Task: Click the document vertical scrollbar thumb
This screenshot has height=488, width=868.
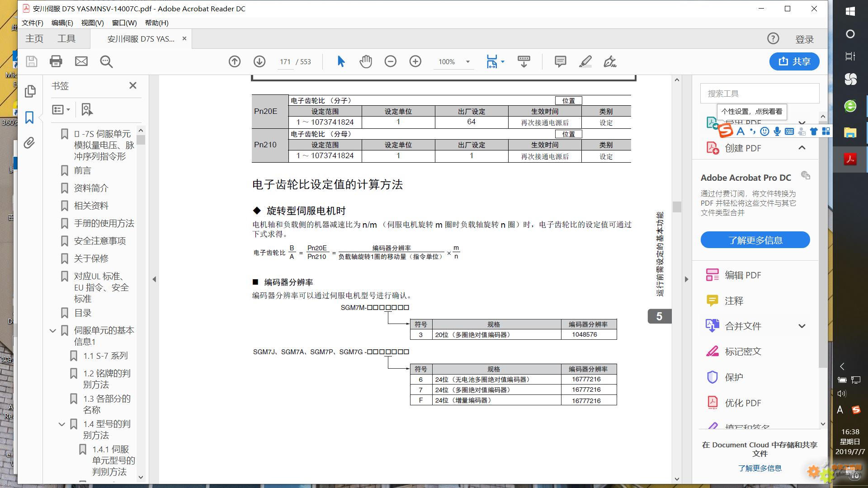Action: coord(677,207)
